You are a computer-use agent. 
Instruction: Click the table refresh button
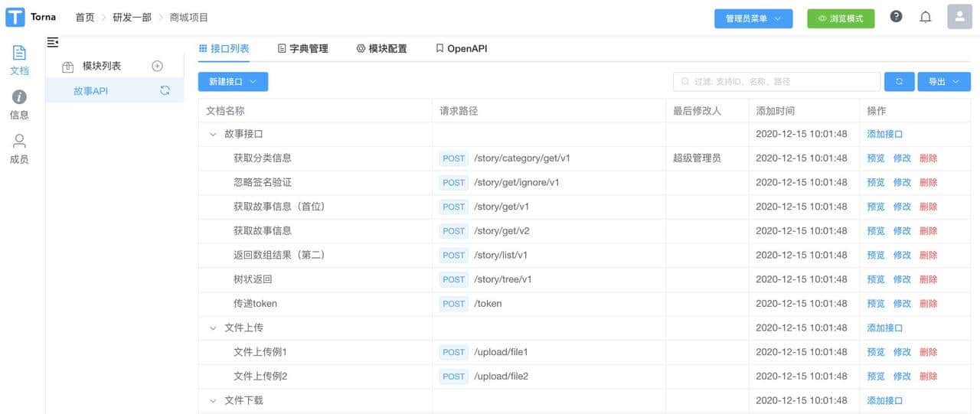pyautogui.click(x=899, y=81)
